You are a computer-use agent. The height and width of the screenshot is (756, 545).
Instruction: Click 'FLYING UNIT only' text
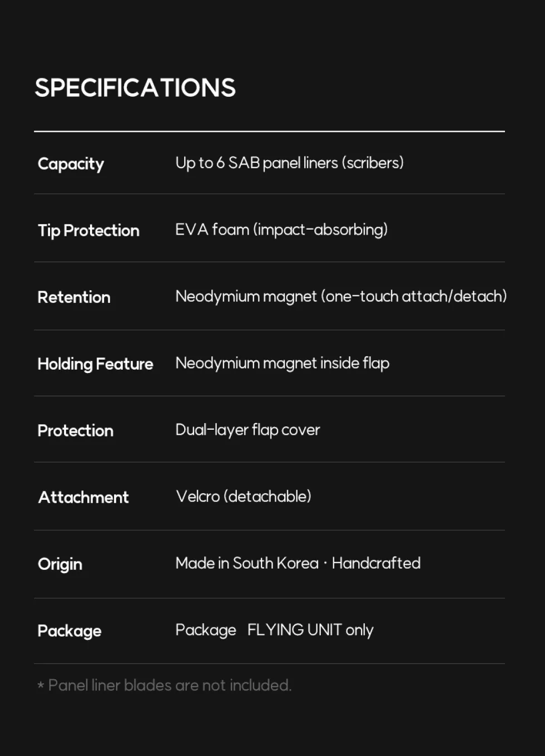(x=310, y=630)
